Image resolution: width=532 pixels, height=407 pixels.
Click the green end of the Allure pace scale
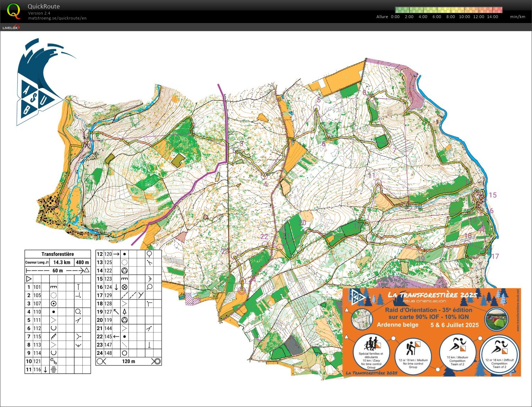399,10
